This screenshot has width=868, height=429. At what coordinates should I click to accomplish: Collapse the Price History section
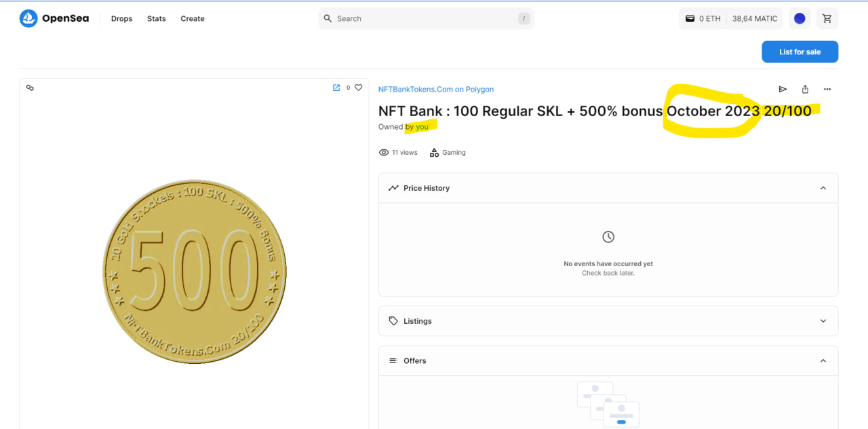click(x=823, y=188)
